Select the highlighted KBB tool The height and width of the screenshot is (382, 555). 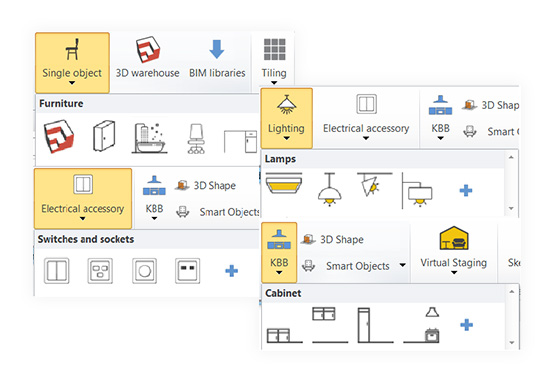[x=279, y=252]
